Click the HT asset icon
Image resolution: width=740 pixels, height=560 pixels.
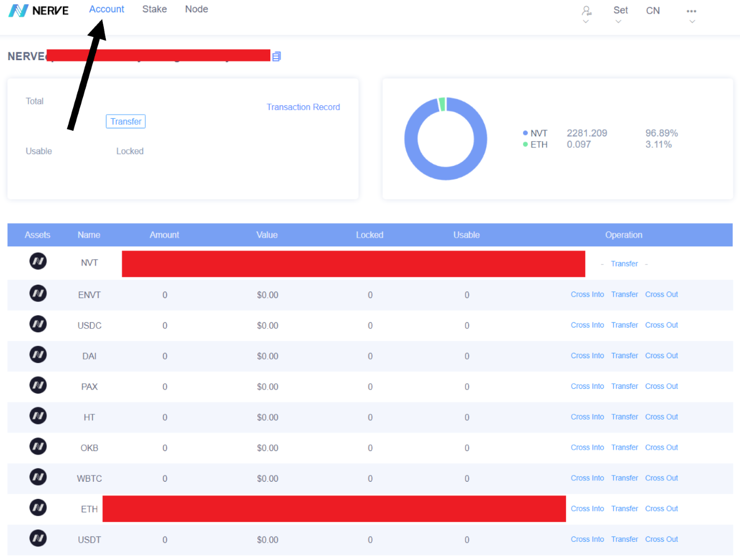coord(38,416)
